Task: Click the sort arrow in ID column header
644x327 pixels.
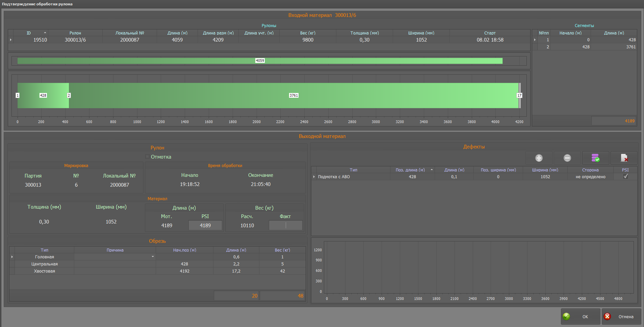Action: click(x=45, y=33)
